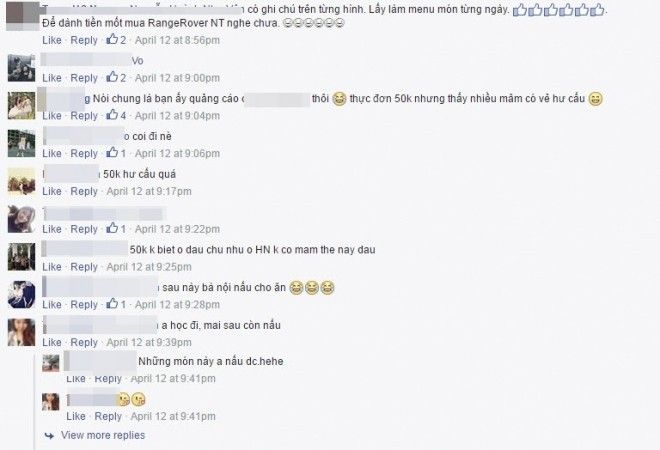The image size is (660, 450).
Task: Click thumbs-up icon on the 9:28pm comment
Action: (x=112, y=304)
